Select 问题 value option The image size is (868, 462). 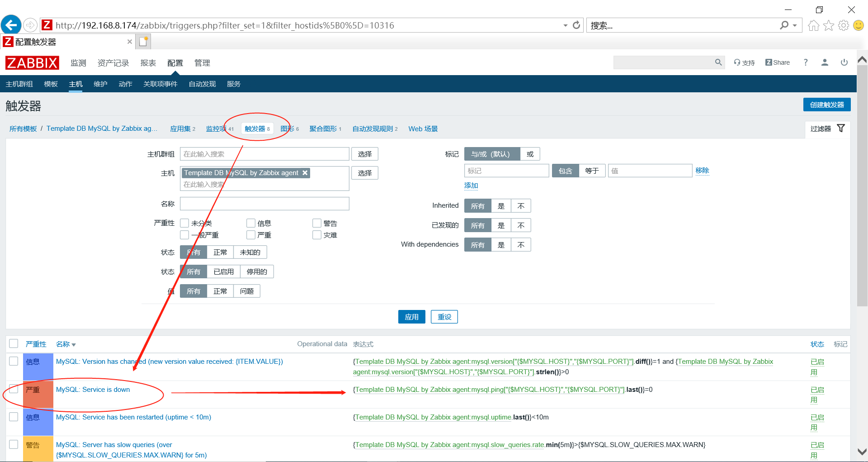pyautogui.click(x=247, y=291)
